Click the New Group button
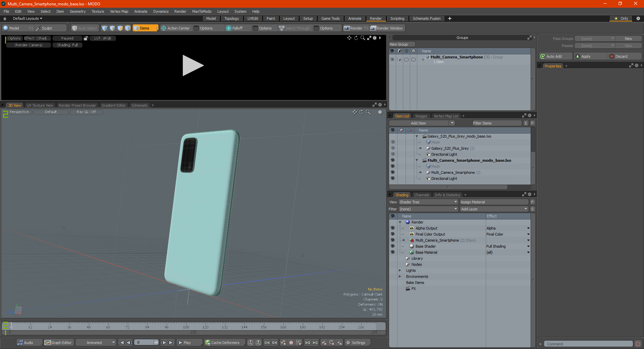644x349 pixels. click(x=402, y=44)
